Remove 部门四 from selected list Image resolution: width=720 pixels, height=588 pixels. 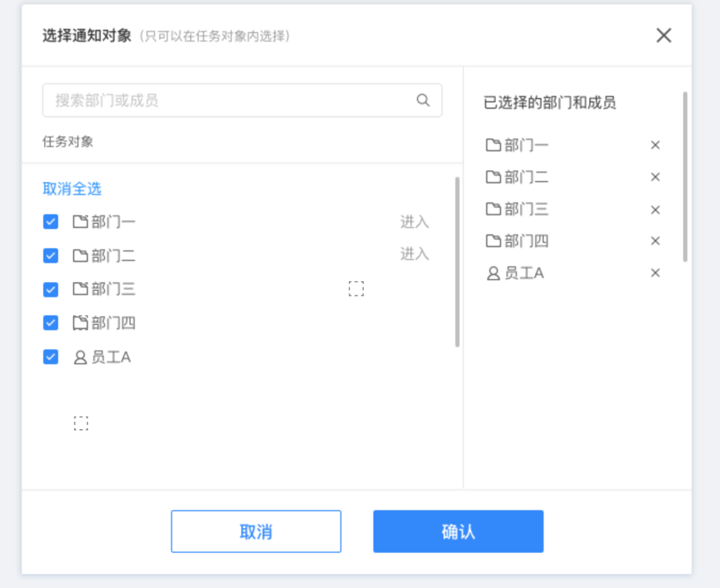coord(656,241)
